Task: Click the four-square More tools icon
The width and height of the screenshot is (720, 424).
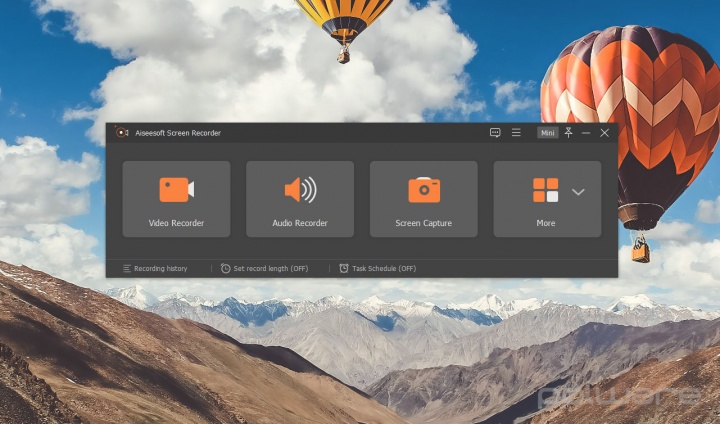Action: 545,190
